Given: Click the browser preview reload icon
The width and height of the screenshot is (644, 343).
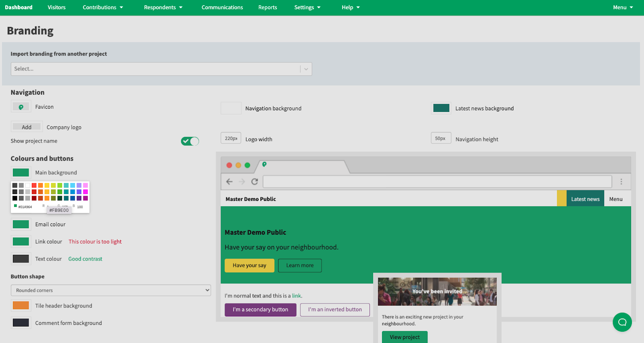Looking at the screenshot, I should coord(254,182).
